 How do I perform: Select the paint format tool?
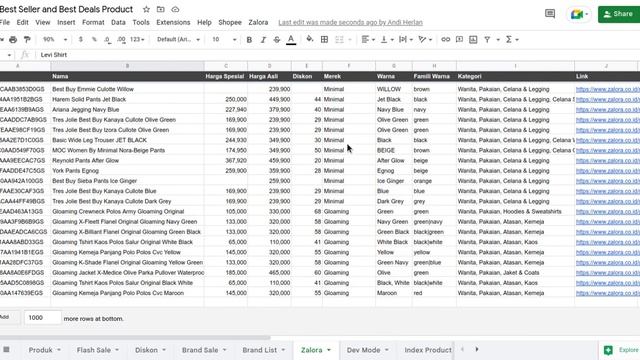click(x=27, y=40)
